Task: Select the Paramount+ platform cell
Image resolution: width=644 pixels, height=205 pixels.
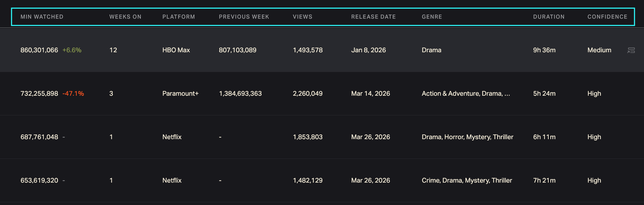Action: (180, 94)
